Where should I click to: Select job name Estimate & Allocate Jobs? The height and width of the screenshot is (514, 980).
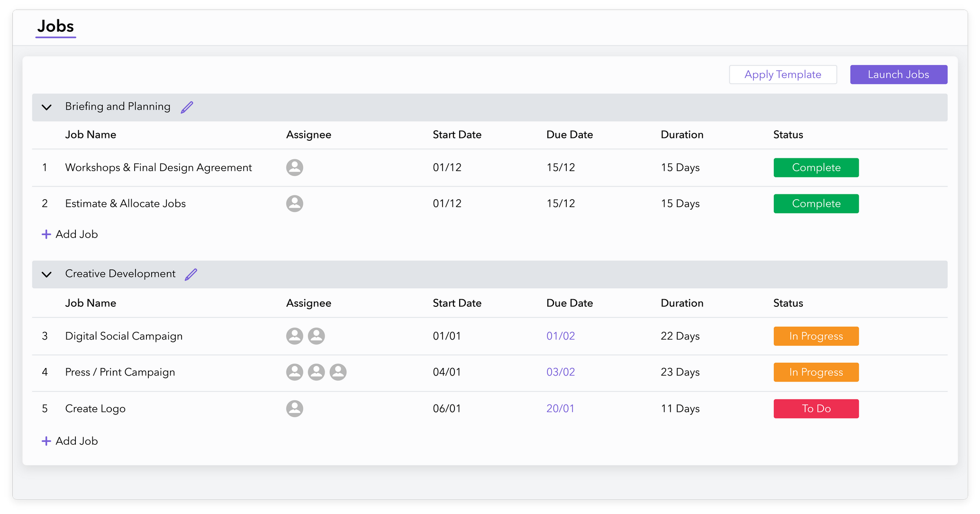(x=125, y=203)
